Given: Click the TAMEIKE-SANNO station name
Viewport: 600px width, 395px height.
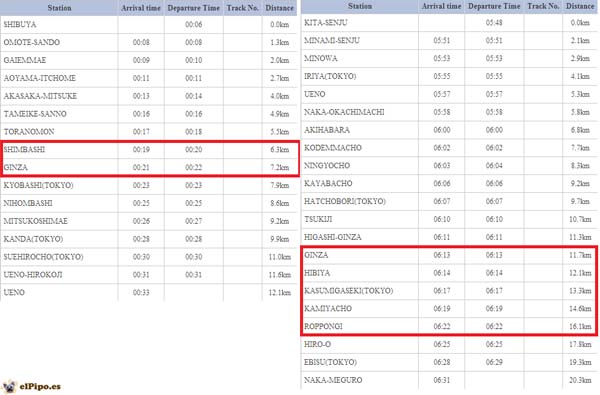Looking at the screenshot, I should (35, 114).
